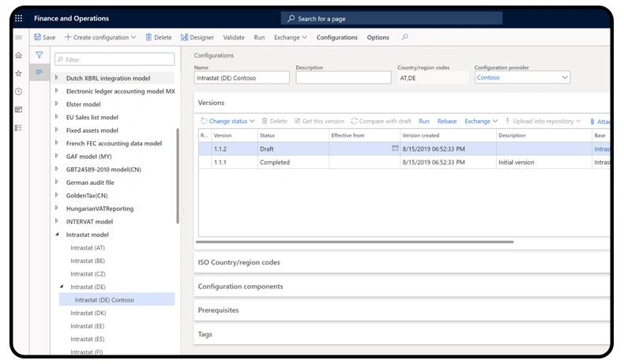The image size is (624, 364).
Task: Expand the INTERVAT model node
Action: point(57,221)
